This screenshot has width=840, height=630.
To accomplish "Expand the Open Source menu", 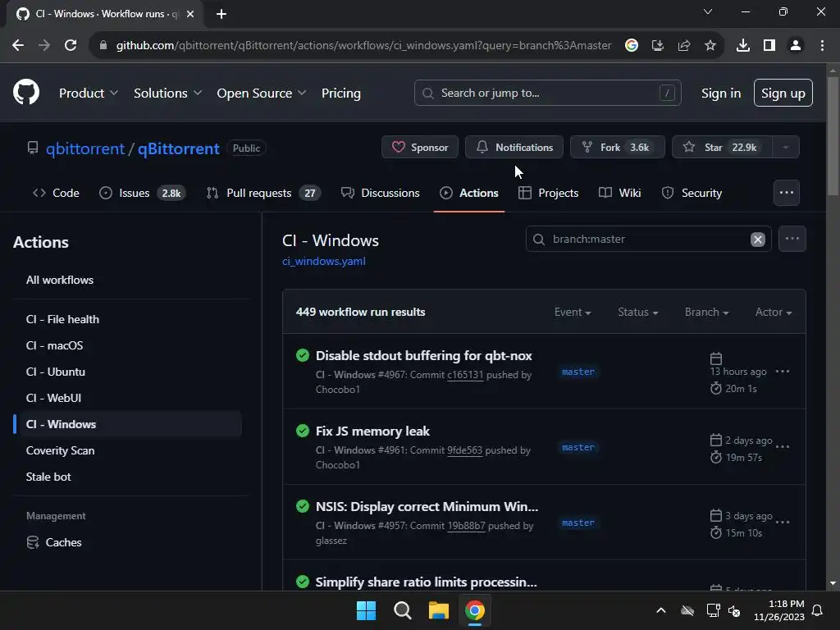I will [x=262, y=94].
